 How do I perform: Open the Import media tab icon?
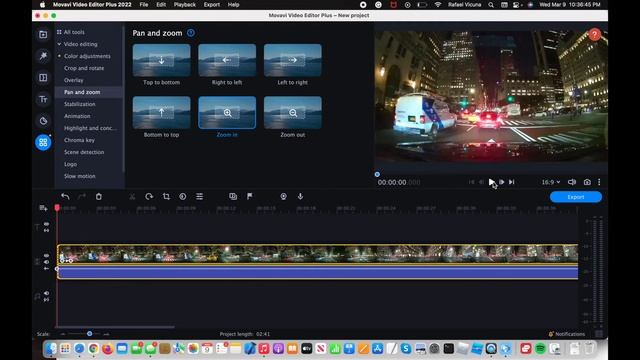click(x=43, y=34)
